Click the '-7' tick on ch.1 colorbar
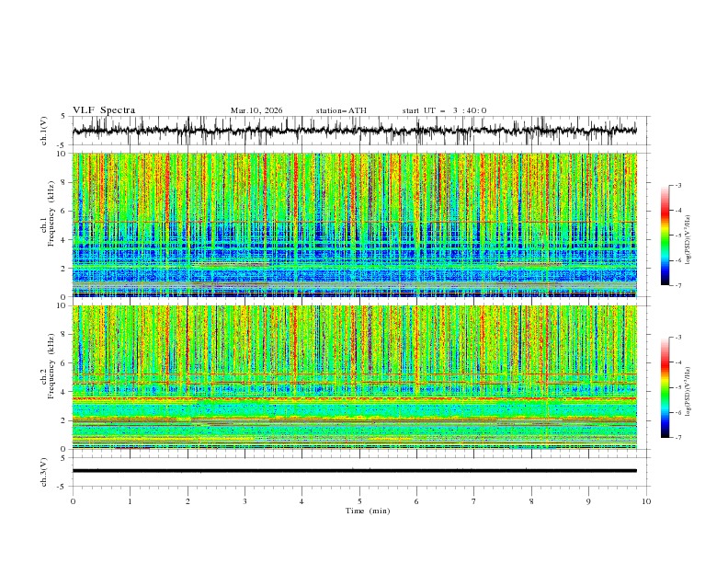Viewport: 728px width, 563px height. 677,285
